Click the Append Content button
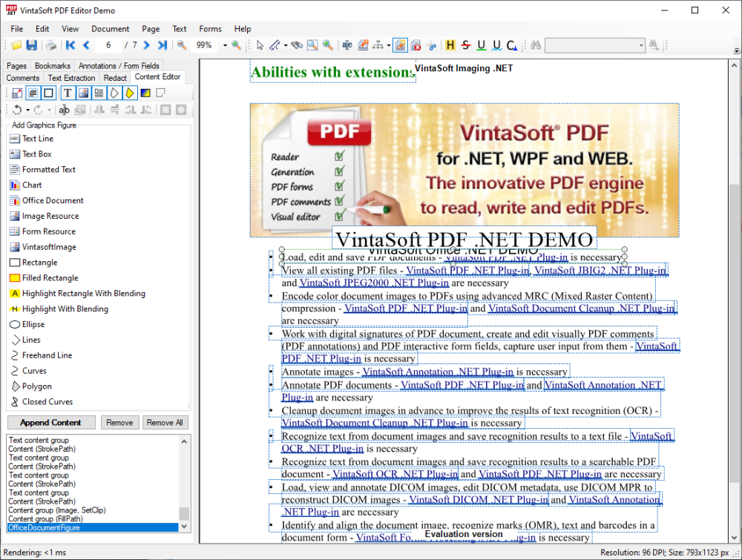The image size is (742, 560). [x=51, y=422]
